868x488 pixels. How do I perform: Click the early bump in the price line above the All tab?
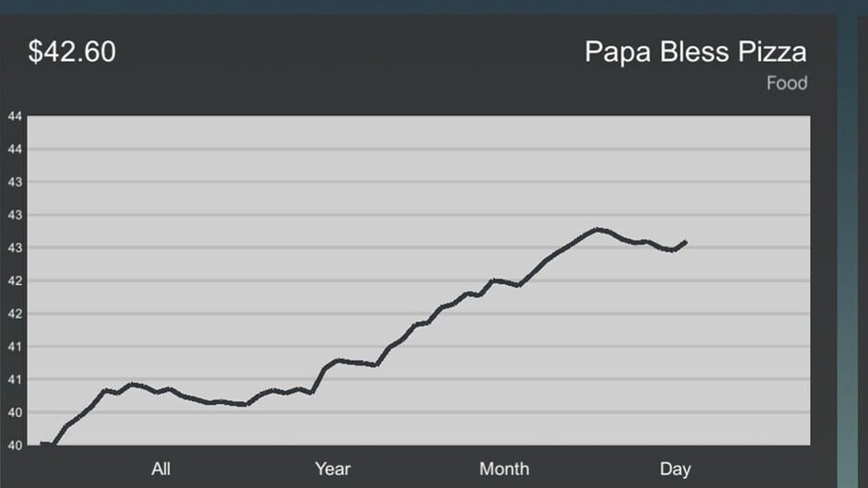132,384
